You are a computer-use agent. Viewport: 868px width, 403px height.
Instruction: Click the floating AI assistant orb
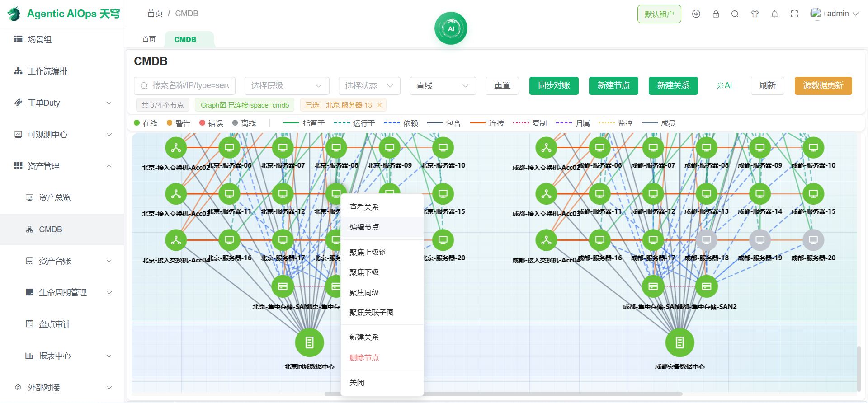click(x=451, y=28)
